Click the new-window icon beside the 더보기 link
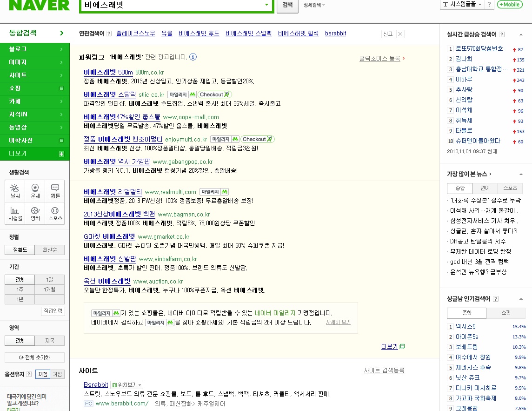 [402, 346]
